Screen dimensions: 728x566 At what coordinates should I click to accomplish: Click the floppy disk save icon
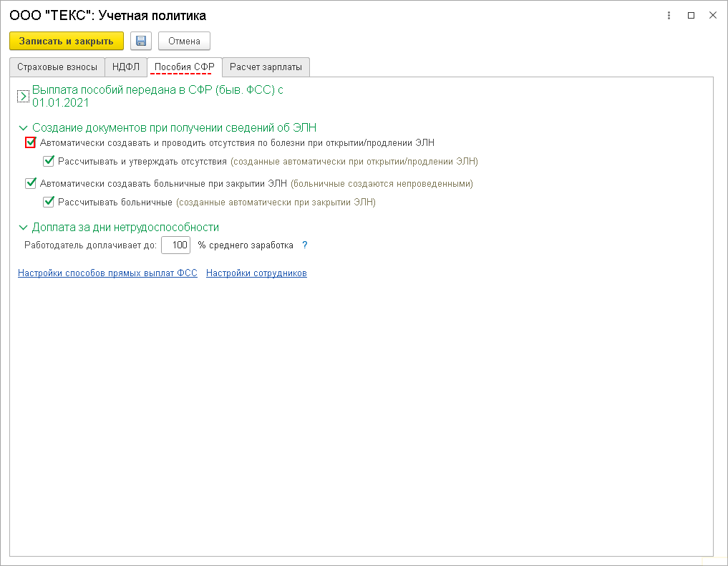tap(140, 41)
